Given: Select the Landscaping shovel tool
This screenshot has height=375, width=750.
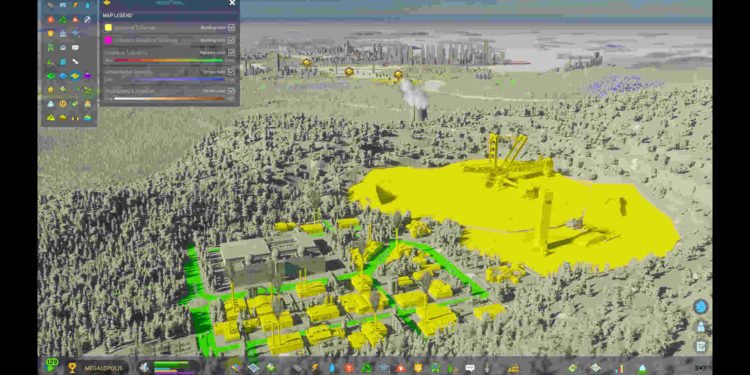Looking at the screenshot, I should (x=487, y=367).
